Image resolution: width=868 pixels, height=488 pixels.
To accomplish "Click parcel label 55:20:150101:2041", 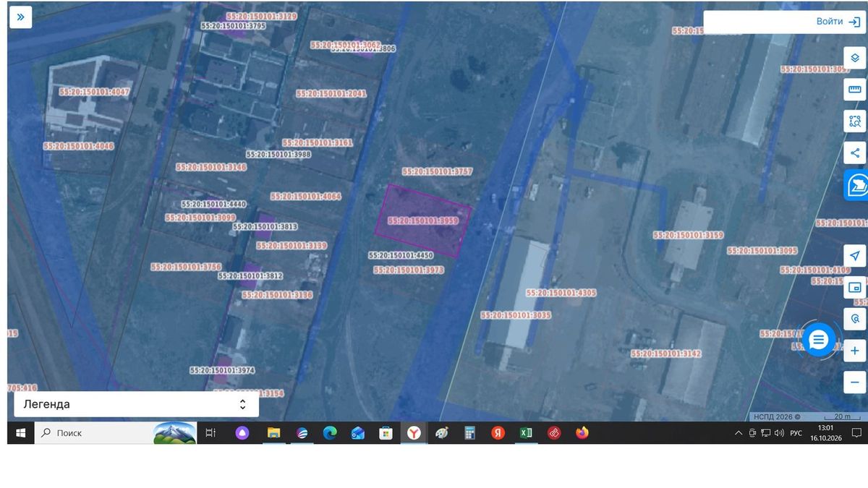I will coord(331,94).
